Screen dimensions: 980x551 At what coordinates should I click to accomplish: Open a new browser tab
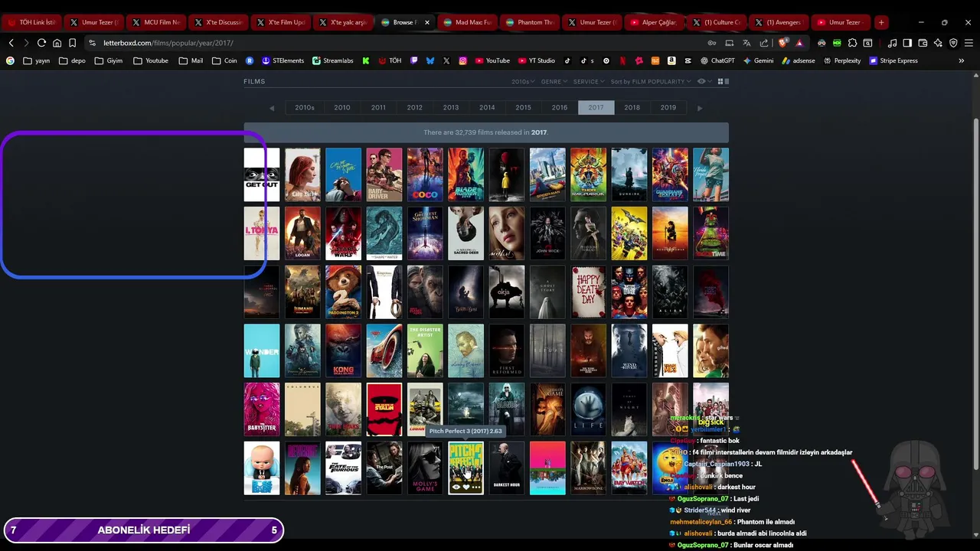pyautogui.click(x=881, y=22)
